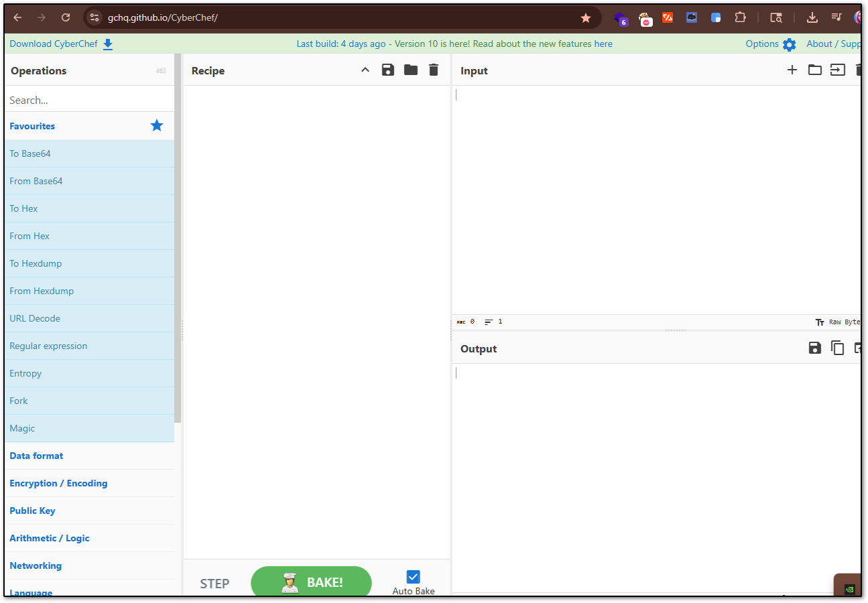Screen dimensions: 868x603
Task: Click the line count icon in input status bar
Action: [489, 322]
